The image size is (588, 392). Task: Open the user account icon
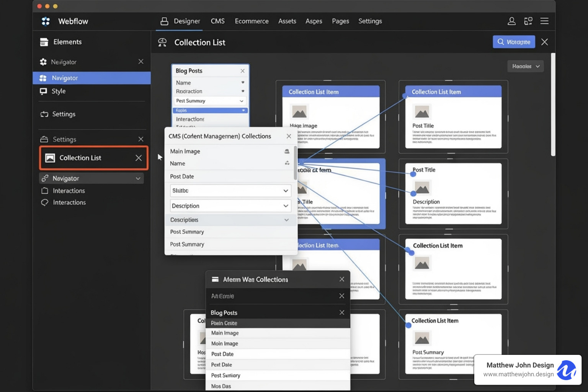[x=511, y=21]
